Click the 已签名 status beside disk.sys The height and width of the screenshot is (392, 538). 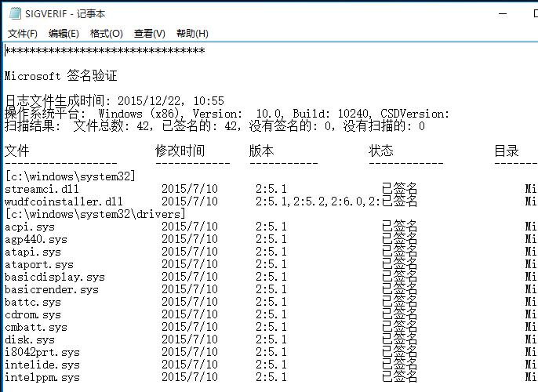(x=399, y=339)
